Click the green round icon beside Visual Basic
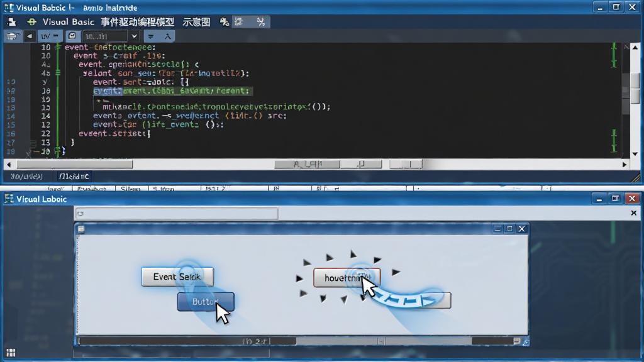This screenshot has height=362, width=644. [31, 22]
